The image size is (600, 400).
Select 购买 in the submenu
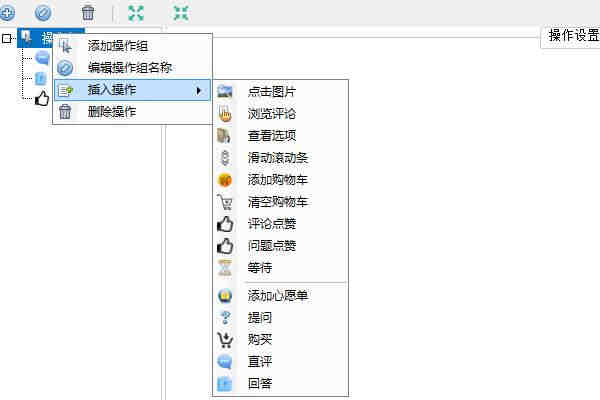coord(280,340)
